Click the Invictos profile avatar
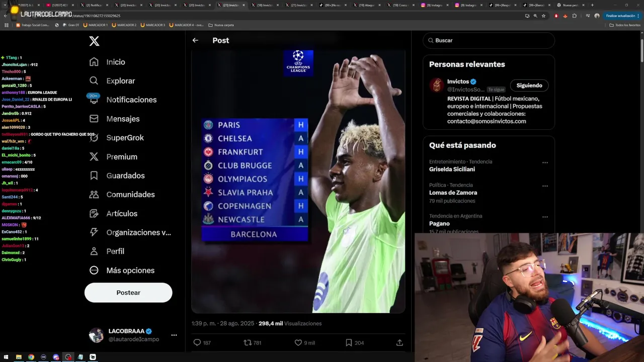The height and width of the screenshot is (362, 644). tap(436, 85)
